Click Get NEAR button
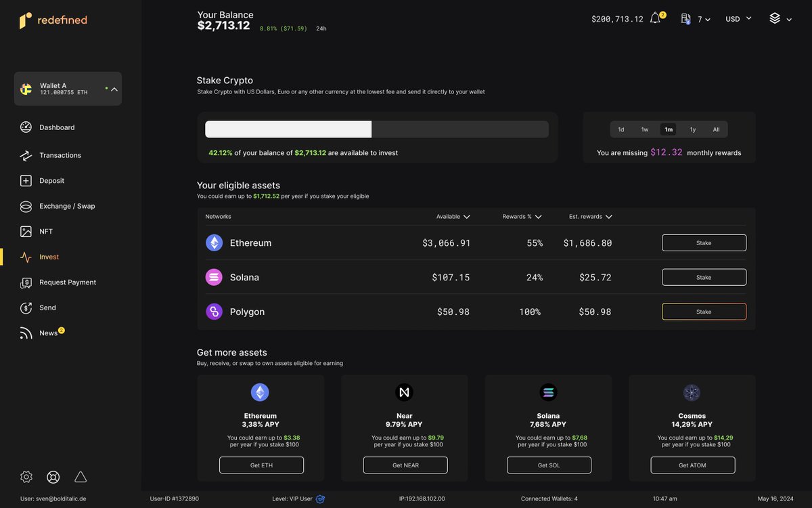This screenshot has width=812, height=508. click(x=405, y=465)
